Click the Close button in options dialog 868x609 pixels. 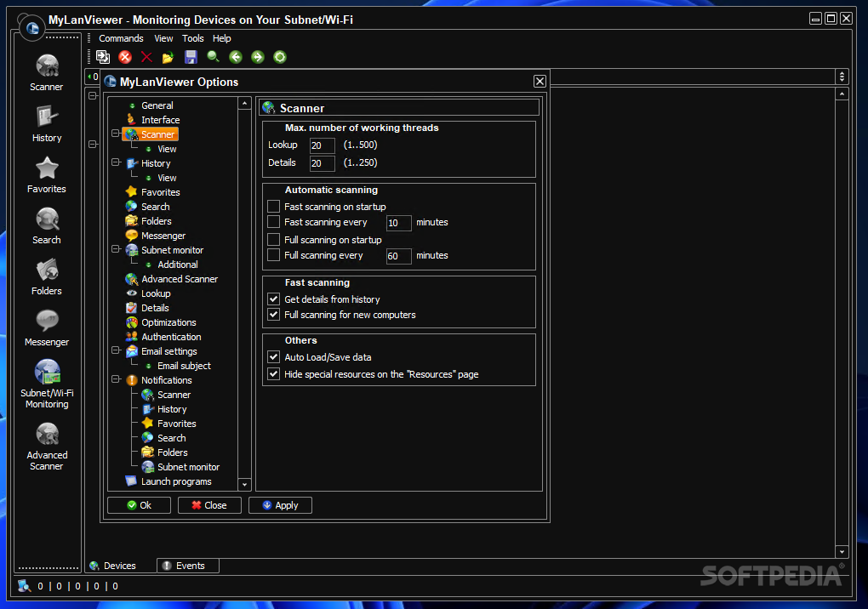click(209, 505)
